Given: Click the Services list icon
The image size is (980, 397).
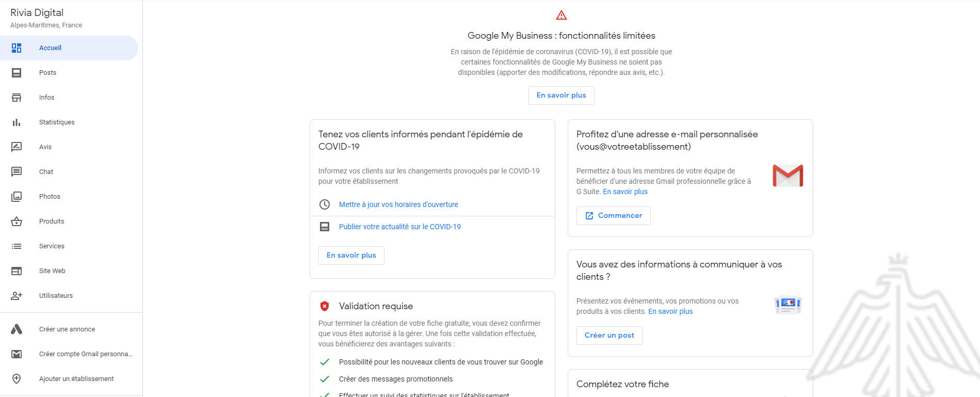Looking at the screenshot, I should coord(17,246).
